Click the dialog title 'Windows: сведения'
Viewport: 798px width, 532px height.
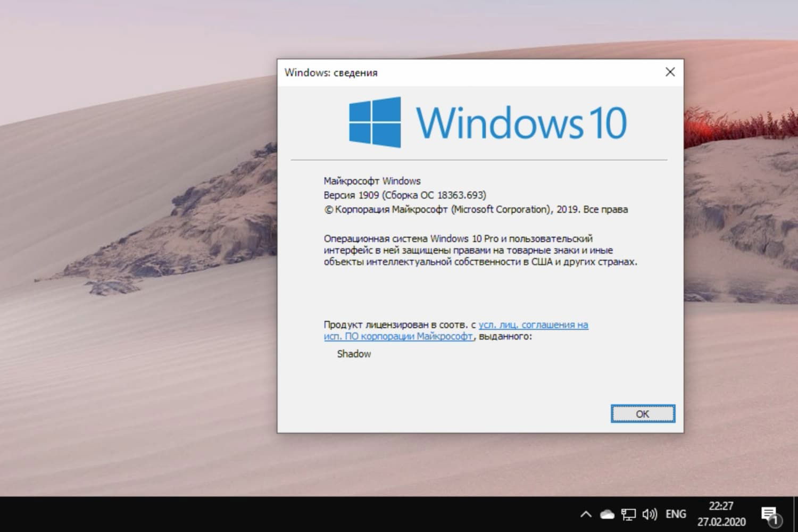click(331, 72)
